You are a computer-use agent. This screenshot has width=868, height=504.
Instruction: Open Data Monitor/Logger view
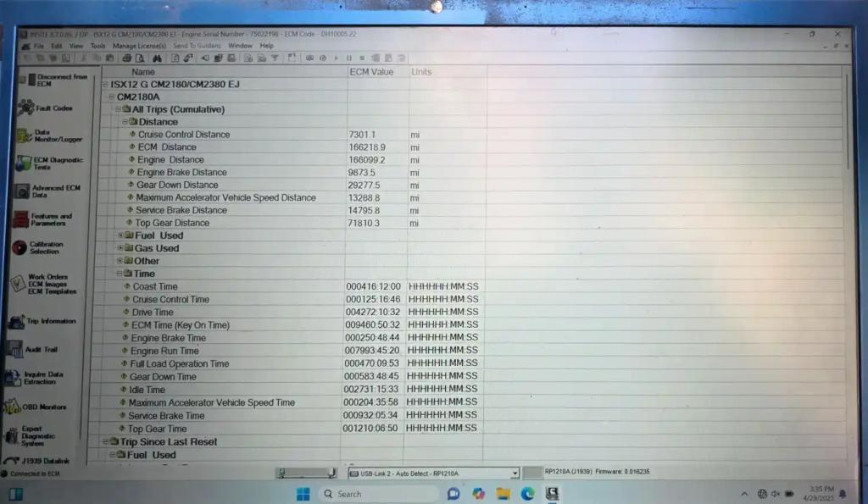point(56,136)
